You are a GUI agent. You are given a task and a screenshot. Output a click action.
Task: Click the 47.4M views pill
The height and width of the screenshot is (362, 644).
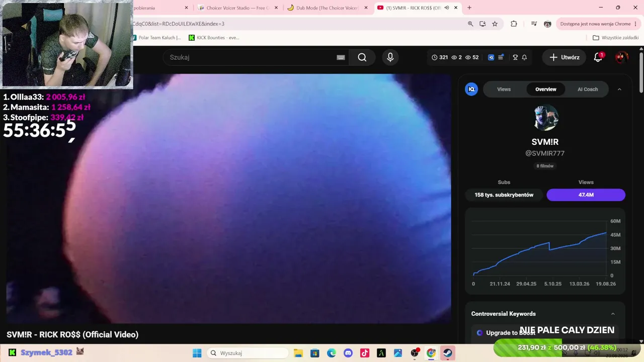tap(586, 195)
